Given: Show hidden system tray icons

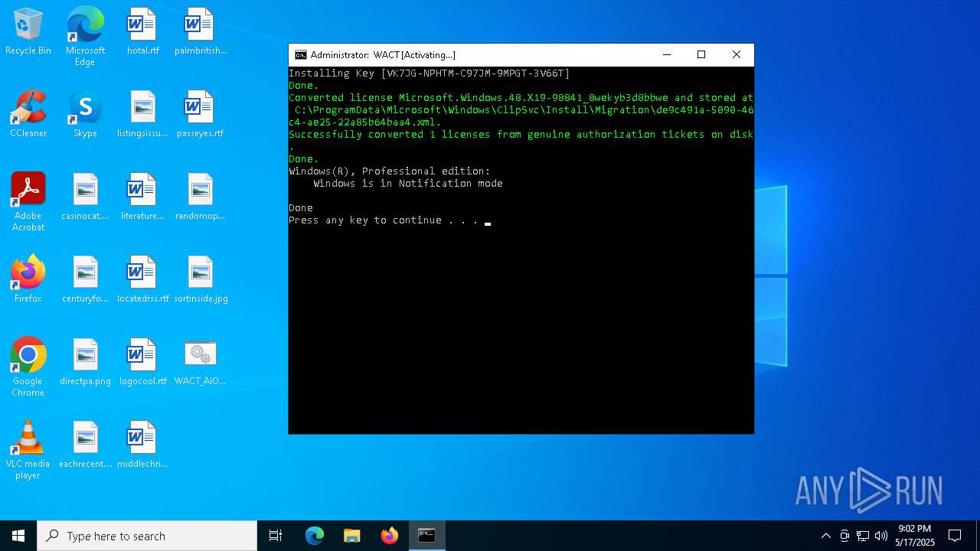Looking at the screenshot, I should tap(825, 536).
